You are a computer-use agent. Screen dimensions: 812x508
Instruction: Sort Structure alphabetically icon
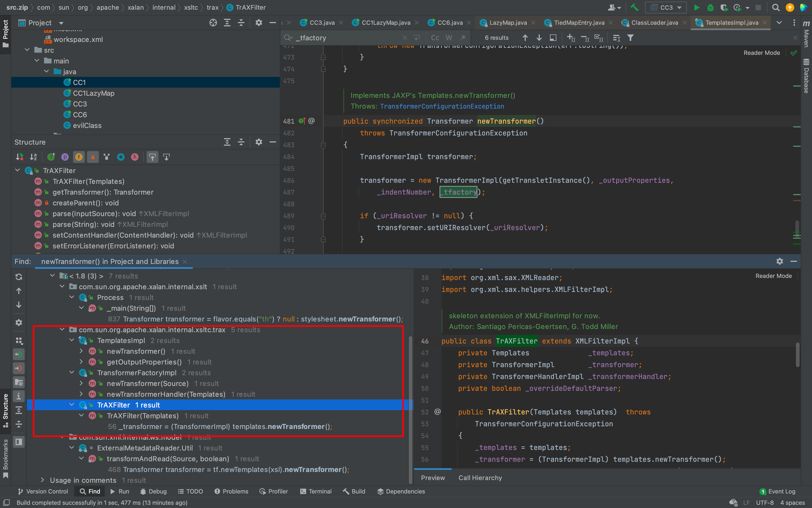[x=33, y=157]
